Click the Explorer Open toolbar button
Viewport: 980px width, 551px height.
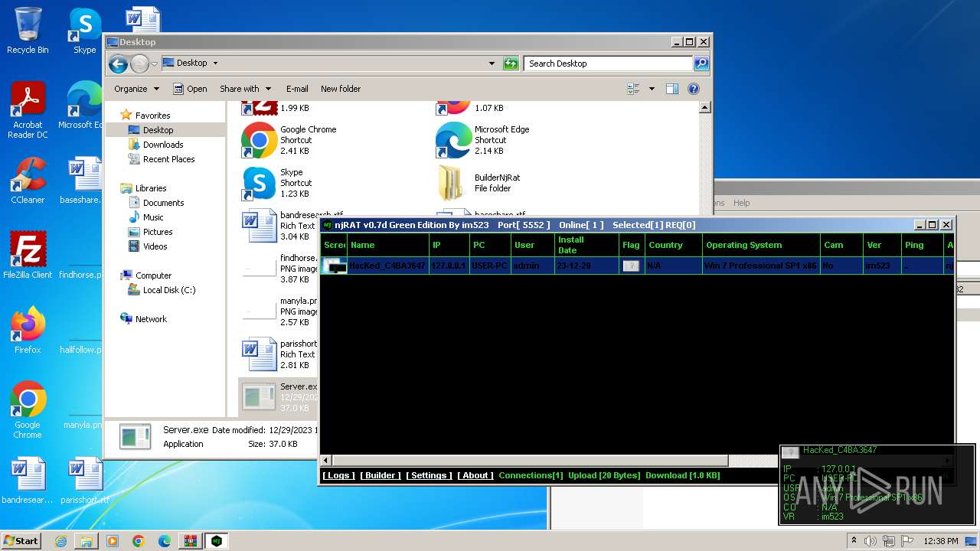click(190, 89)
